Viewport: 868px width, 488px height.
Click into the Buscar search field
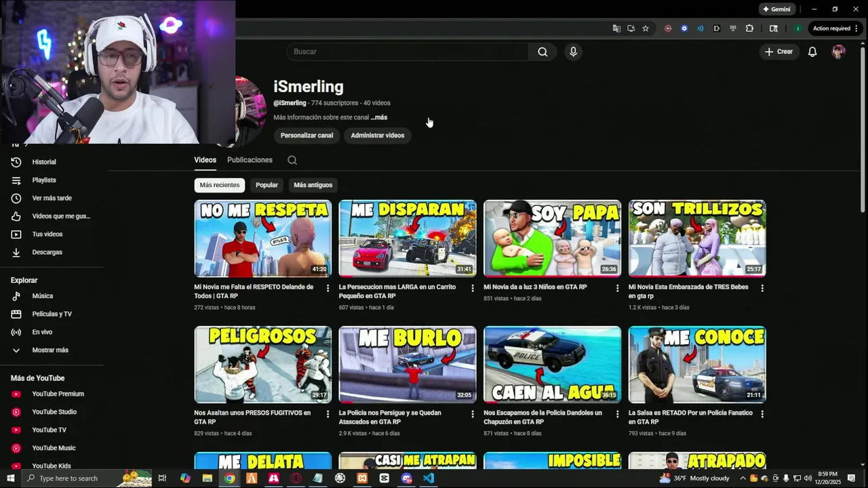[x=407, y=52]
